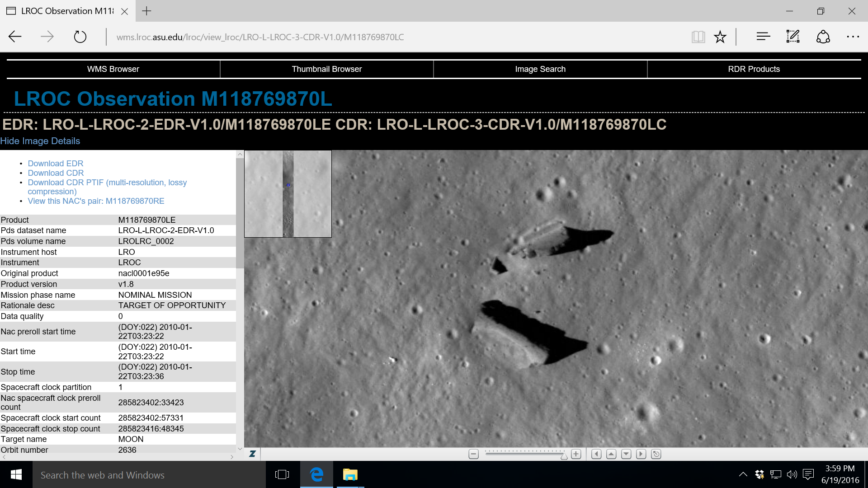Select product value M118769870LE
Screen dimensions: 868x488
(147, 220)
